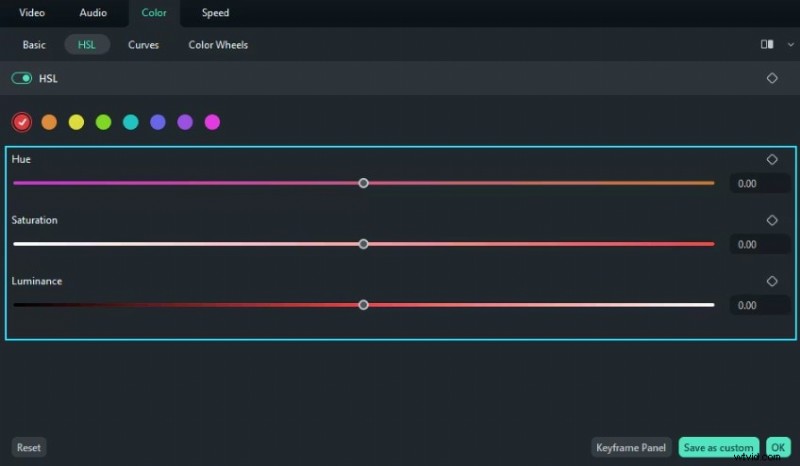Open the Keyframe Panel

631,448
